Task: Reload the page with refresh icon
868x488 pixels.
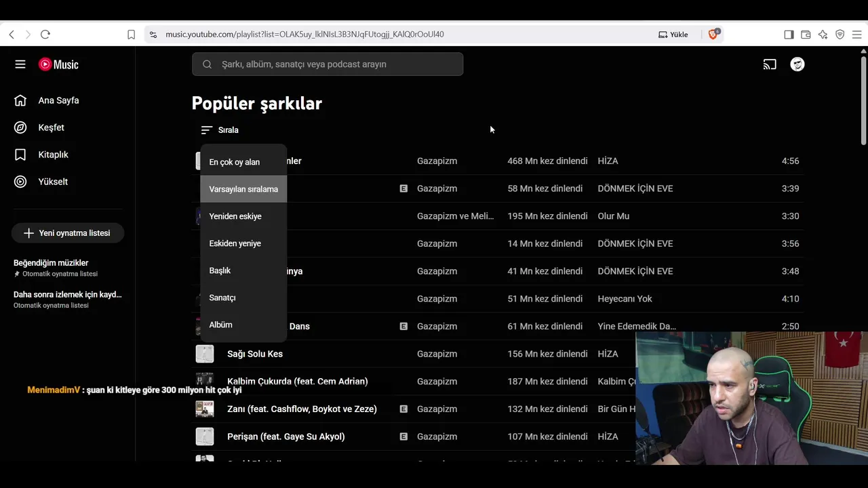Action: 45,35
